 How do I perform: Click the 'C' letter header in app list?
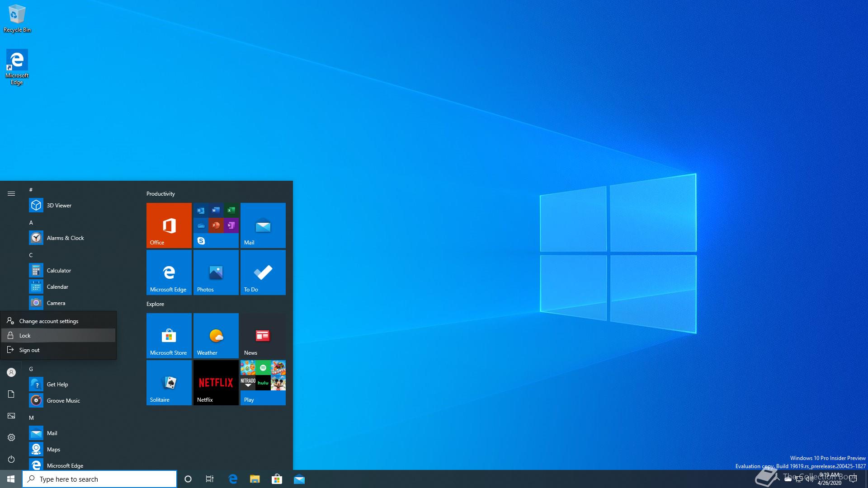click(31, 255)
